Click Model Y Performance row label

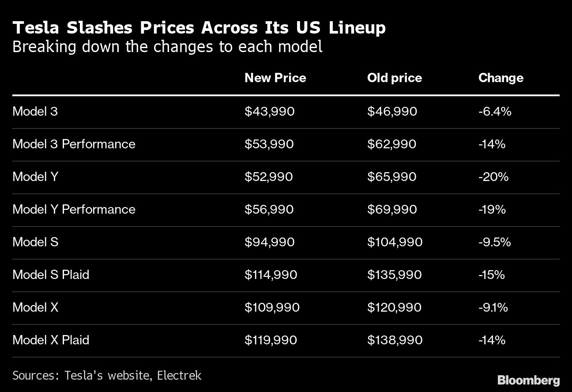(x=74, y=209)
